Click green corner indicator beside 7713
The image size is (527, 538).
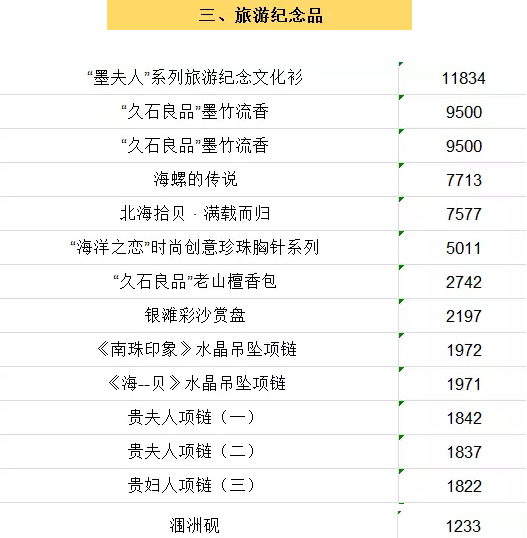click(x=401, y=166)
